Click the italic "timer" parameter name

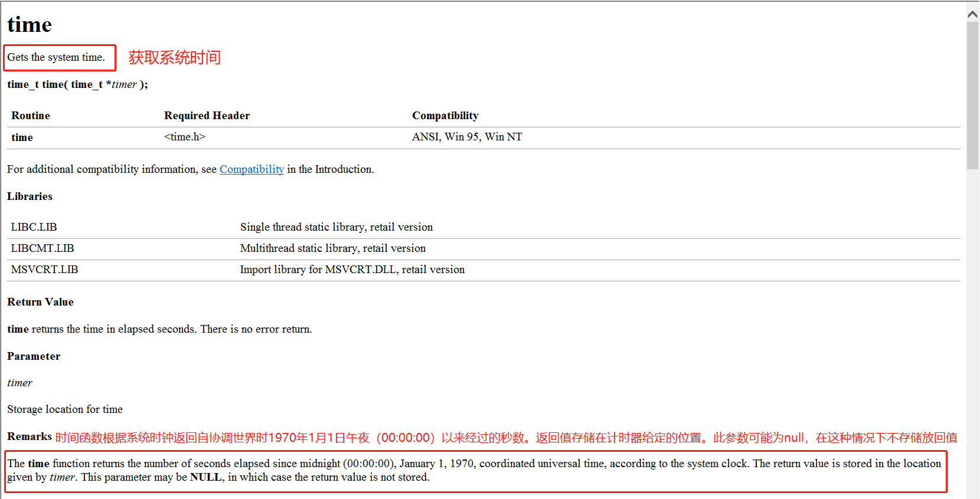click(x=19, y=383)
